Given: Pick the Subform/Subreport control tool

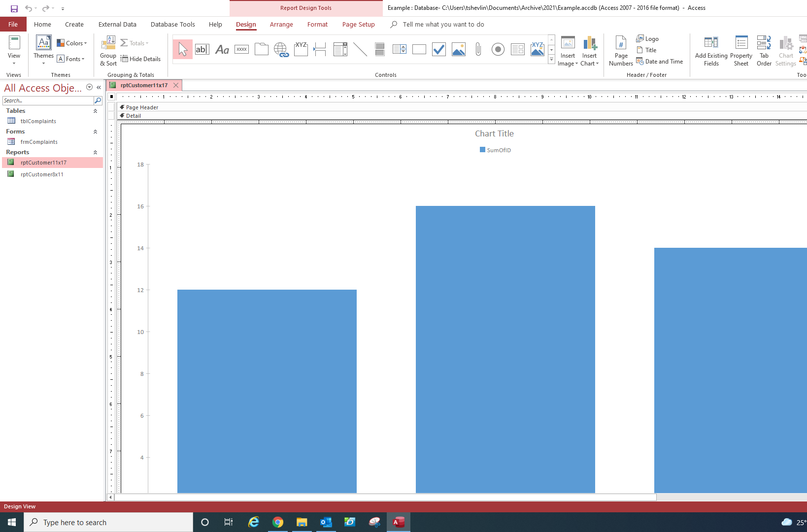Looking at the screenshot, I should tap(518, 49).
